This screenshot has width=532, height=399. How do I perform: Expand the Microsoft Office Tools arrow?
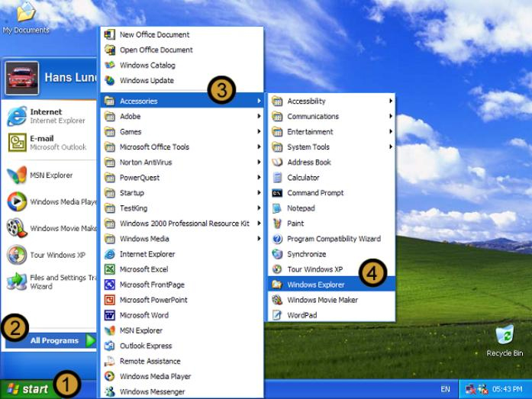(259, 146)
